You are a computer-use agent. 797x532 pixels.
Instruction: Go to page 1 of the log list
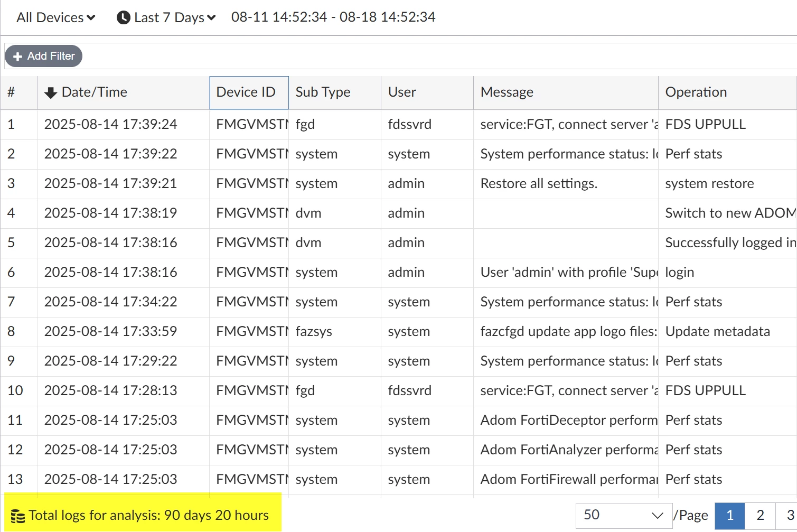pyautogui.click(x=730, y=516)
